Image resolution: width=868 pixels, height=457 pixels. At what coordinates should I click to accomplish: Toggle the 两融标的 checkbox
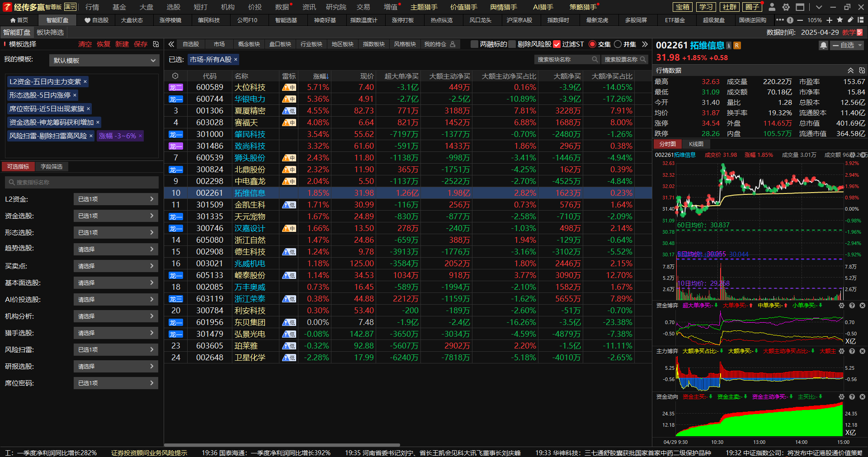(x=474, y=44)
